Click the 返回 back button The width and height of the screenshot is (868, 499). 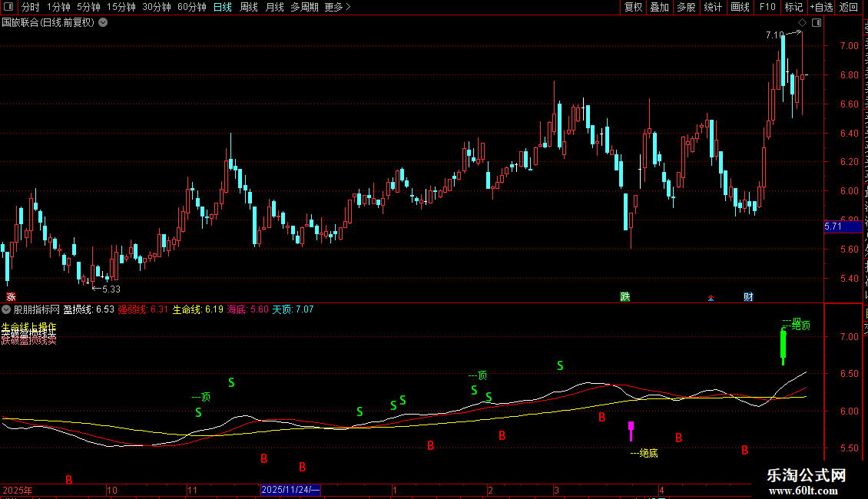849,7
